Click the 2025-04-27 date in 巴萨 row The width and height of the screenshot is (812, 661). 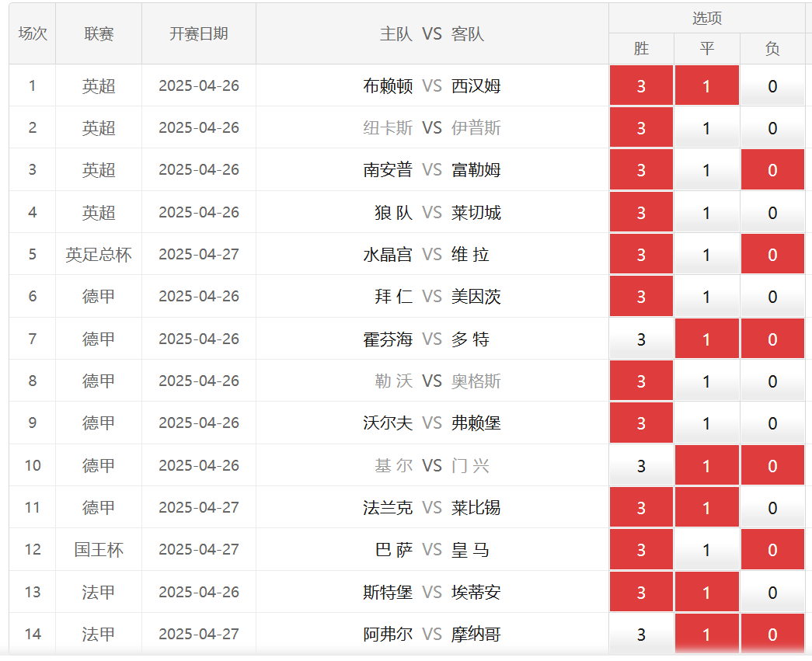[x=199, y=550]
